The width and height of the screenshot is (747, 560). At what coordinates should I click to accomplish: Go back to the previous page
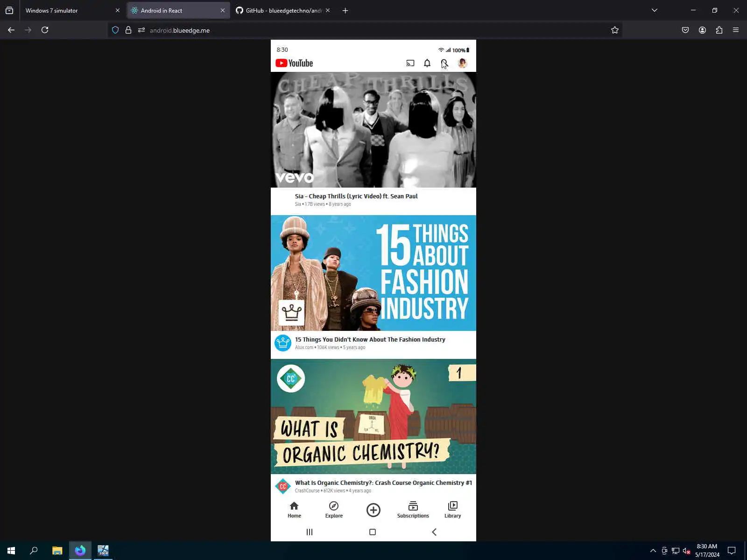[x=11, y=30]
